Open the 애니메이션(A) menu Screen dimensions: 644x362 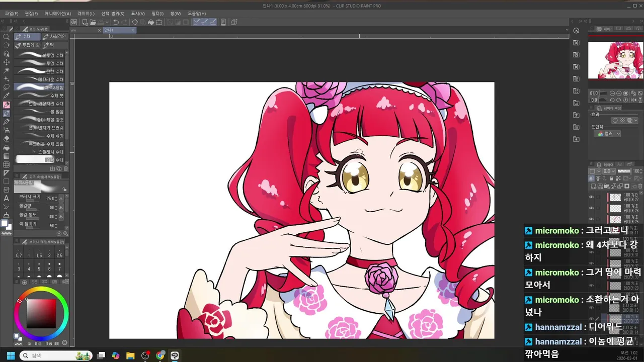point(58,14)
